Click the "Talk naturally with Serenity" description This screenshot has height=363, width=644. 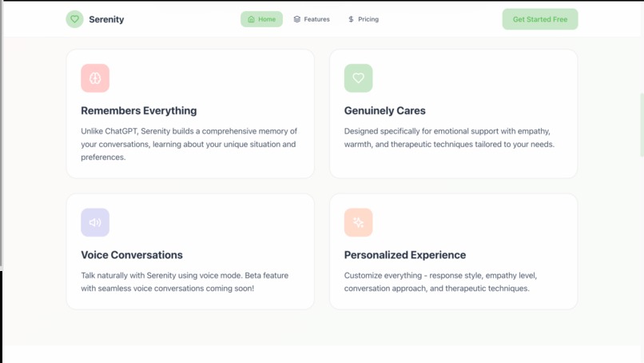click(185, 282)
